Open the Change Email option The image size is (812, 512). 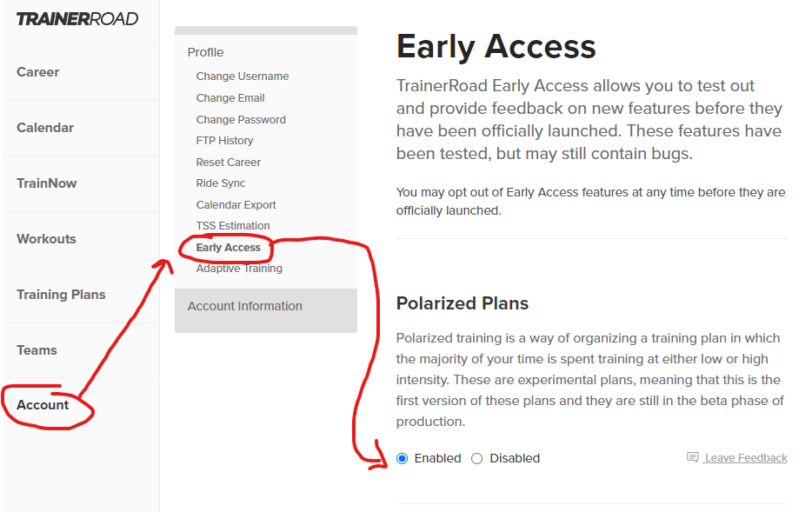click(x=230, y=98)
